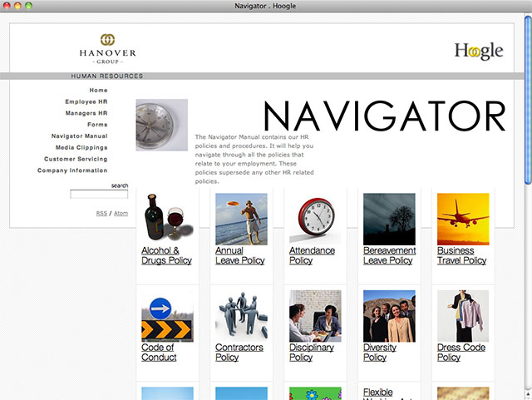The image size is (532, 400).
Task: Click the yellow minimize window button
Action: (x=17, y=6)
